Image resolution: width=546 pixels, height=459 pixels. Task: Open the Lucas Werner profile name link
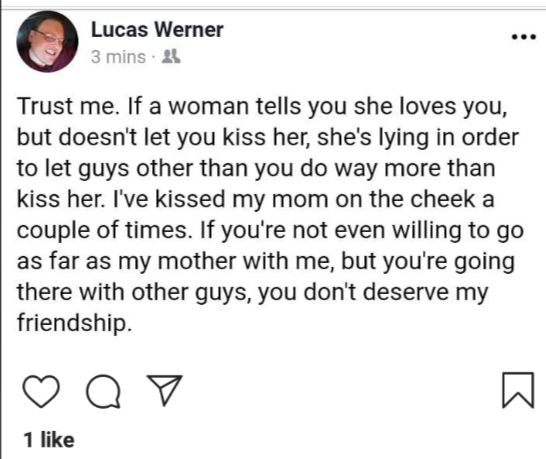(157, 30)
